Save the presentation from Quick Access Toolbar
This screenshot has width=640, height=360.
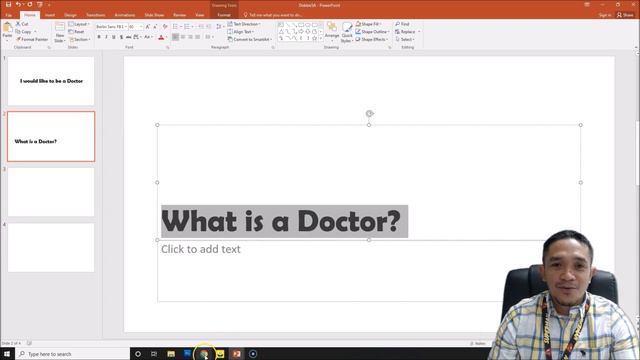click(8, 4)
